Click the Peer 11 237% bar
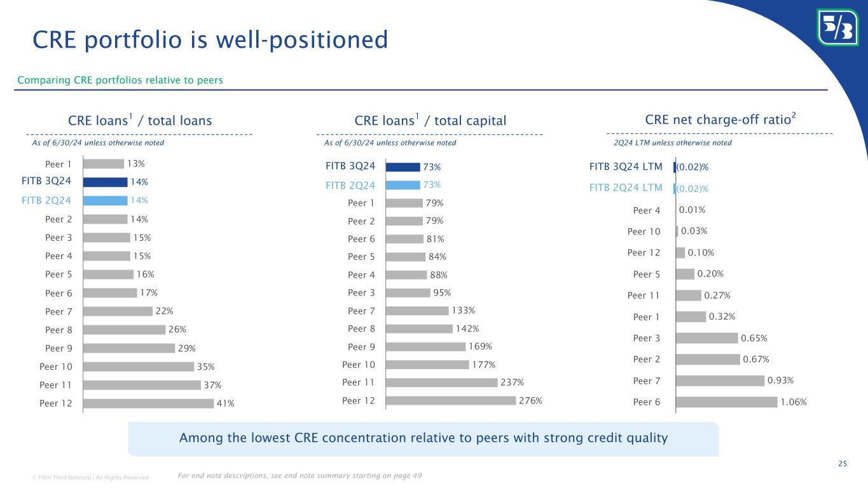 [442, 383]
